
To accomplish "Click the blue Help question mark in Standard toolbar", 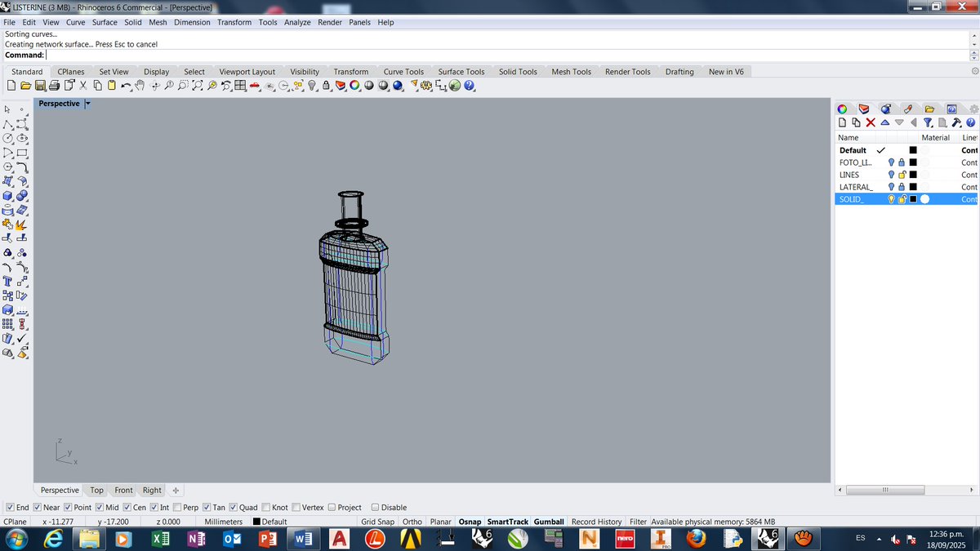I will tap(469, 85).
